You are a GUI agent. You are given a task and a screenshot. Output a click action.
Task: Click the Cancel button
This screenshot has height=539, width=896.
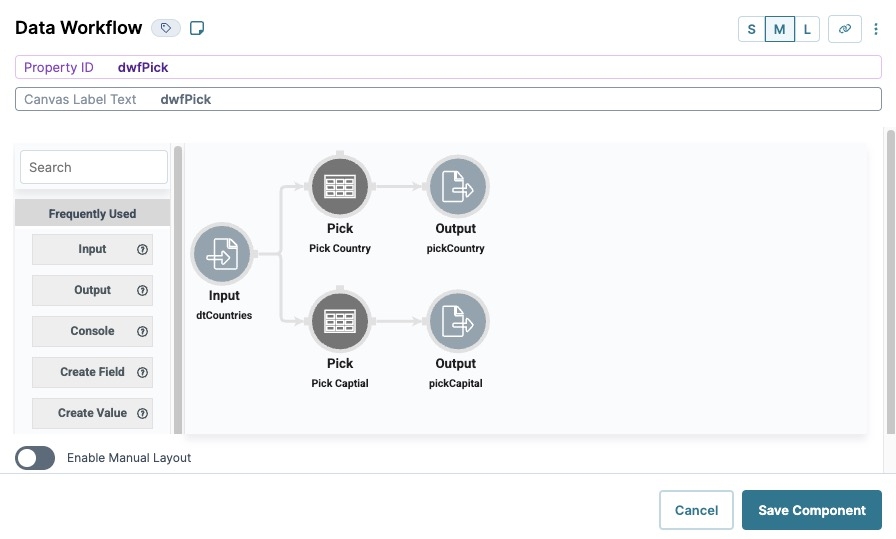point(696,510)
